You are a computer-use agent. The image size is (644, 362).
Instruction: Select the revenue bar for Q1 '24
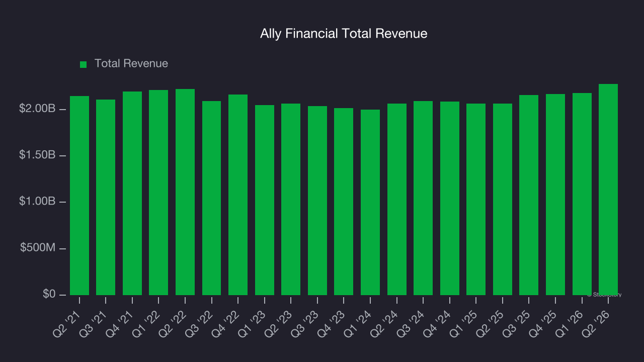370,202
